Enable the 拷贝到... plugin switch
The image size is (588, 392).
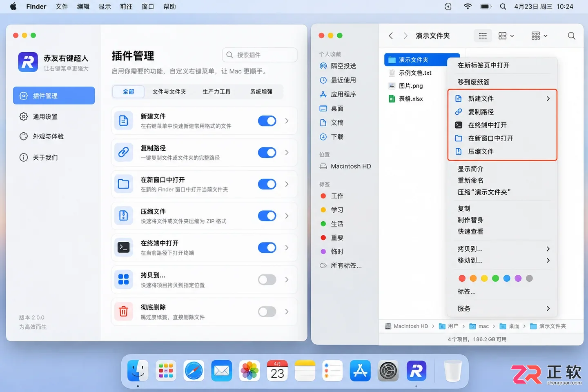[267, 279]
